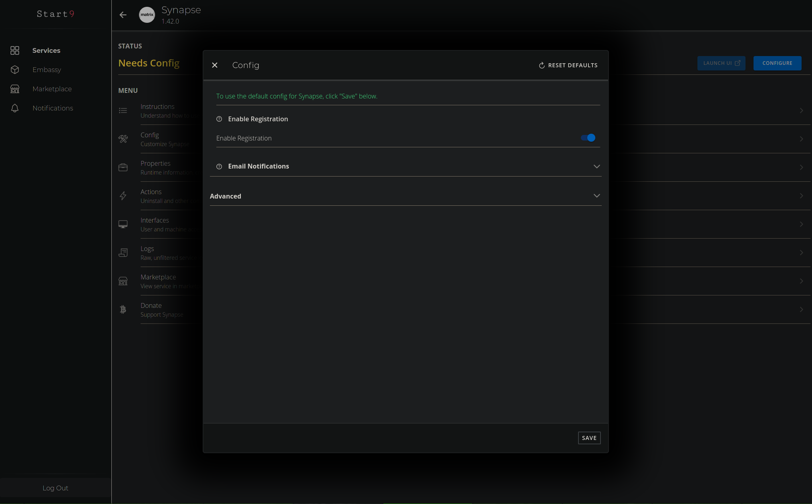812x504 pixels.
Task: Click the Start9 logo
Action: 55,14
